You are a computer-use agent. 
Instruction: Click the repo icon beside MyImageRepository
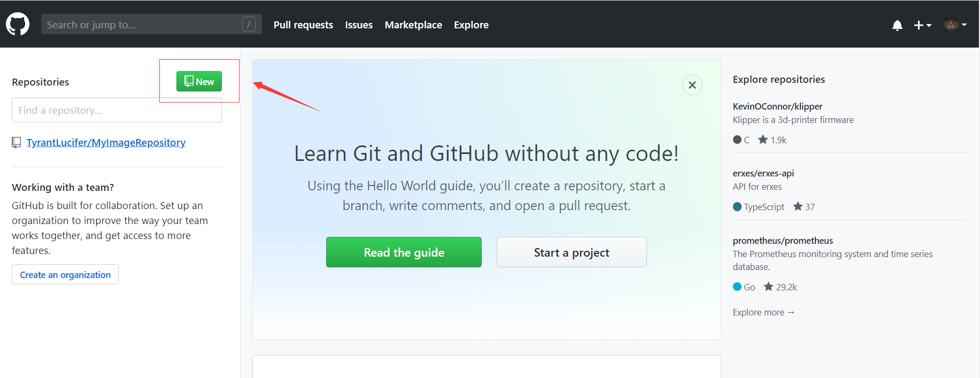click(x=16, y=143)
